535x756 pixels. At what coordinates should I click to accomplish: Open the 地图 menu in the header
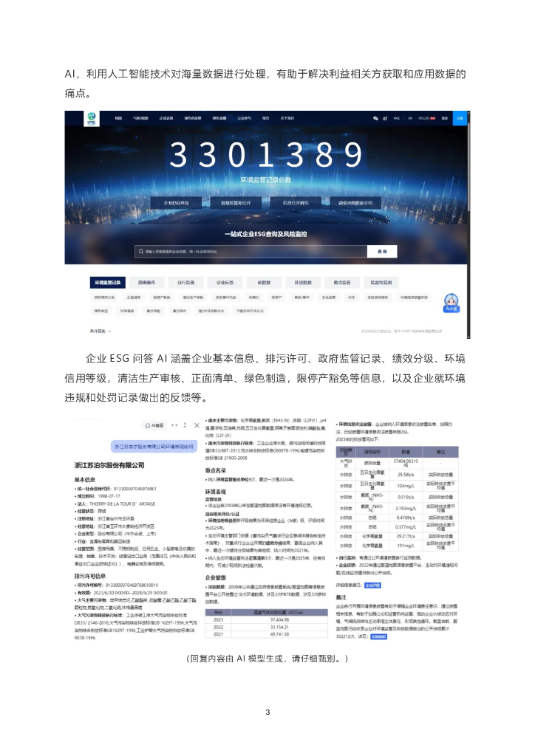click(118, 118)
